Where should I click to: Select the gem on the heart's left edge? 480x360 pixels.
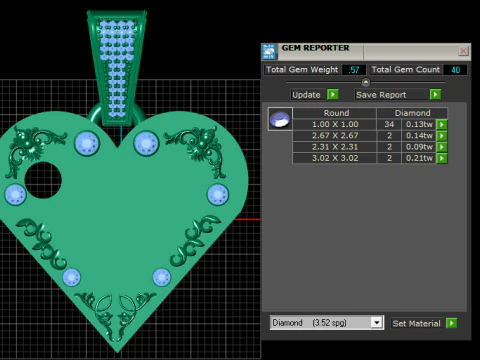[15, 195]
